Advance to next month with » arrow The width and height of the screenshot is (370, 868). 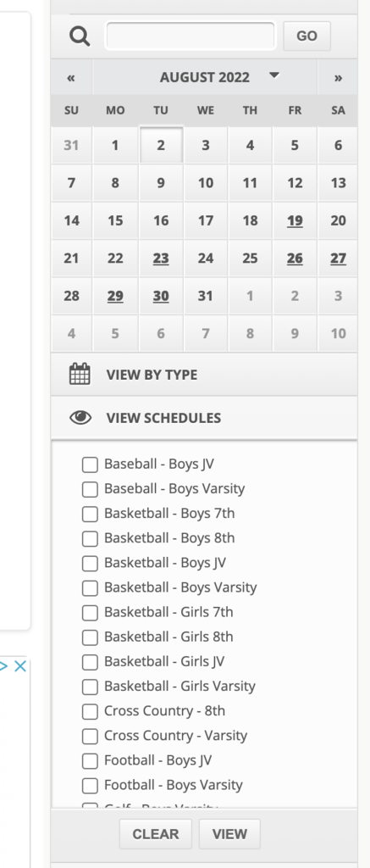pos(338,77)
